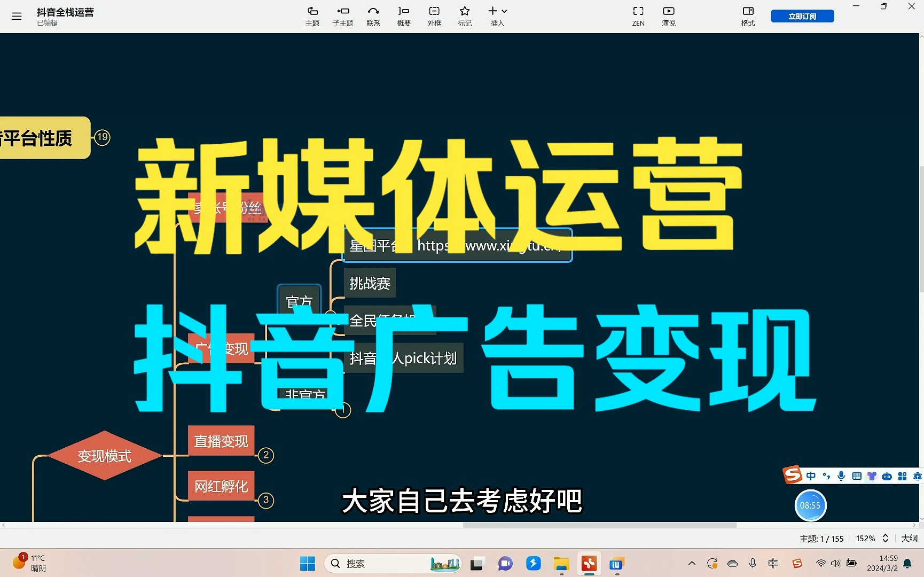Insert a subtopic using 子主题

(x=343, y=16)
